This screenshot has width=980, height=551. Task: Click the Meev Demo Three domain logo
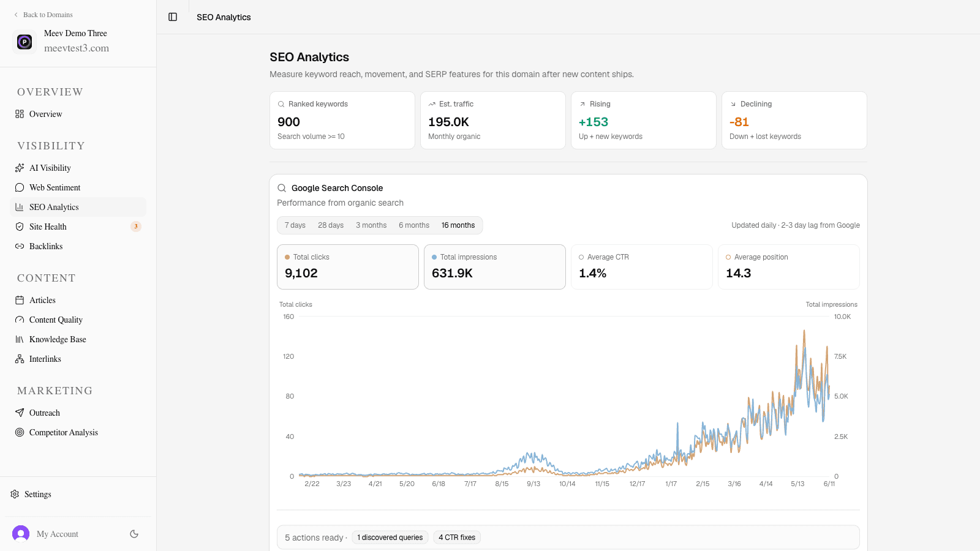tap(24, 42)
